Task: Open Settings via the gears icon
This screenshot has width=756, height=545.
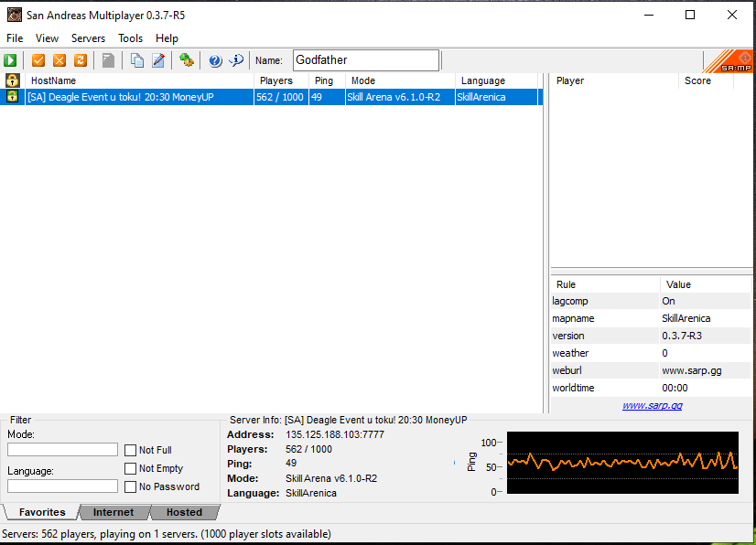Action: [x=187, y=60]
